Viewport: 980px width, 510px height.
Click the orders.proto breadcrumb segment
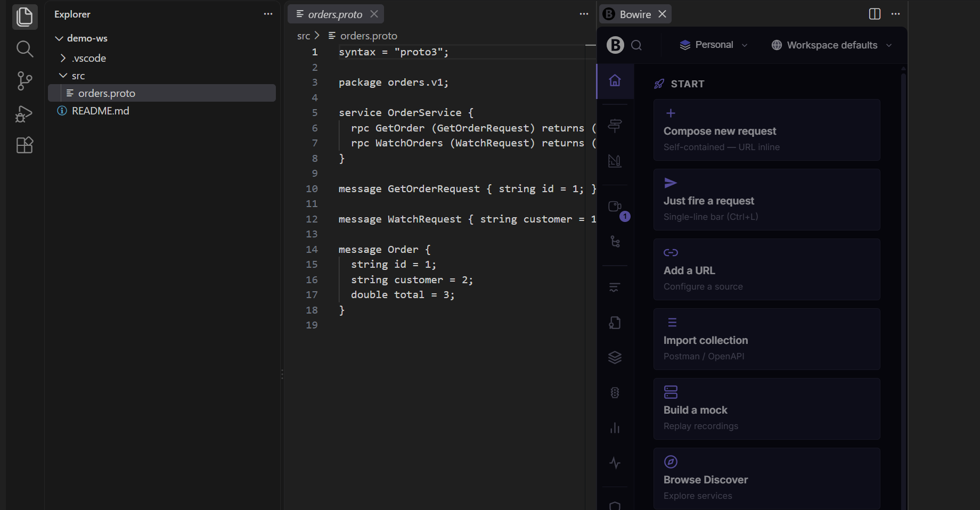pos(369,36)
